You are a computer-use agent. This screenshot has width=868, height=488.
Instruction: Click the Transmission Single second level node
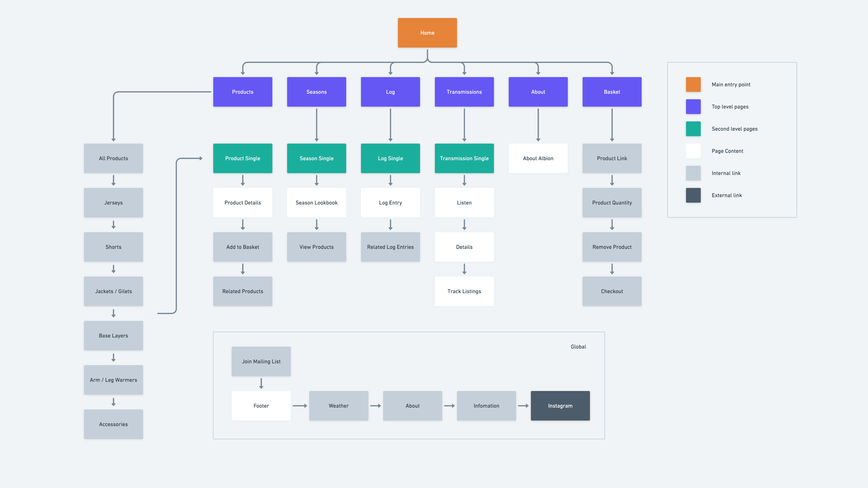point(464,158)
